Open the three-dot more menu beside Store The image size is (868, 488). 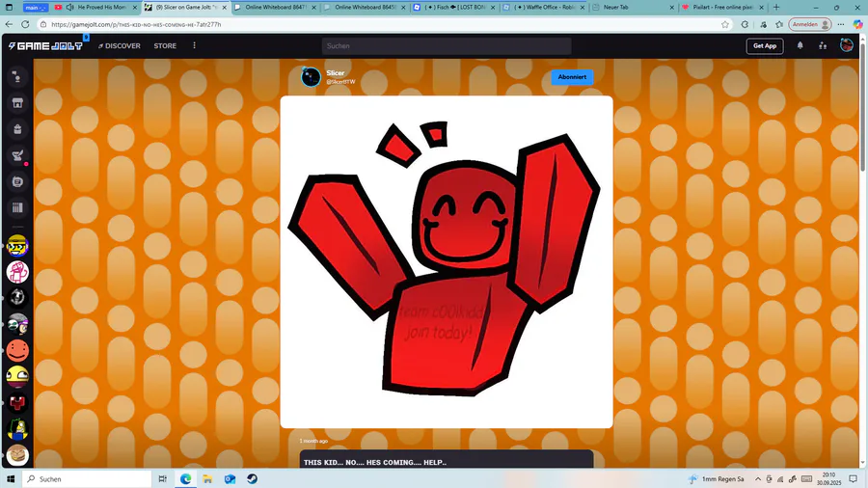194,45
